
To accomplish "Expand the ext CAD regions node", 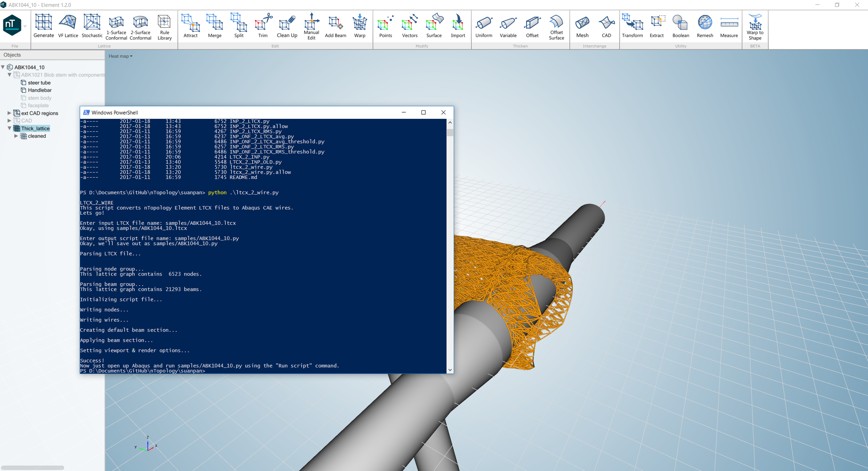I will click(x=9, y=113).
